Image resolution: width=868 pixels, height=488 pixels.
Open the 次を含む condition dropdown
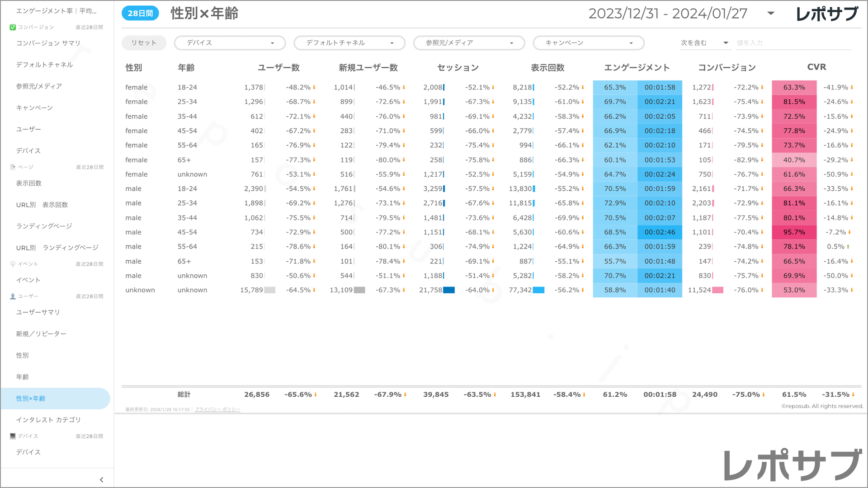click(704, 43)
